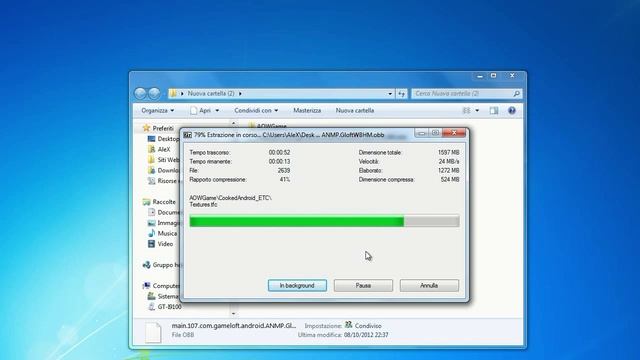Click WinRAR icon in extraction dialog title

pos(187,135)
